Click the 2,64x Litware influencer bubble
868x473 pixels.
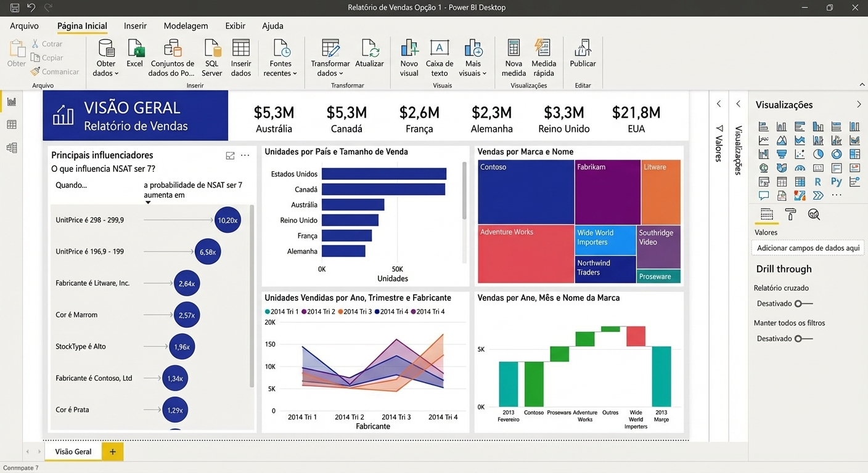coord(187,283)
